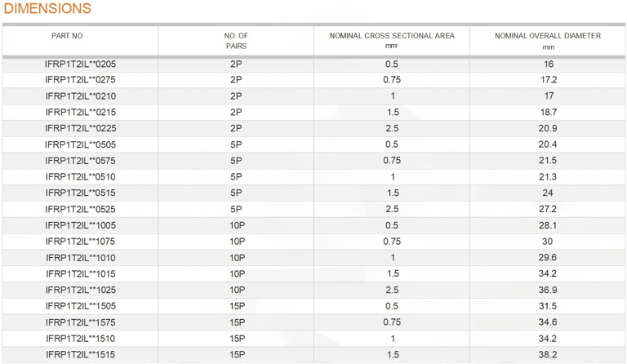Click the DIMENSIONS heading
Screen dimensions: 627x364
point(47,8)
